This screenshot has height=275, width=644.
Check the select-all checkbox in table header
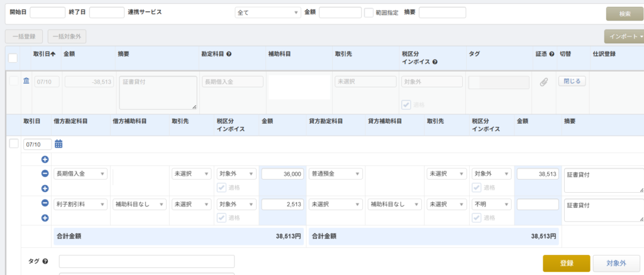click(x=13, y=58)
